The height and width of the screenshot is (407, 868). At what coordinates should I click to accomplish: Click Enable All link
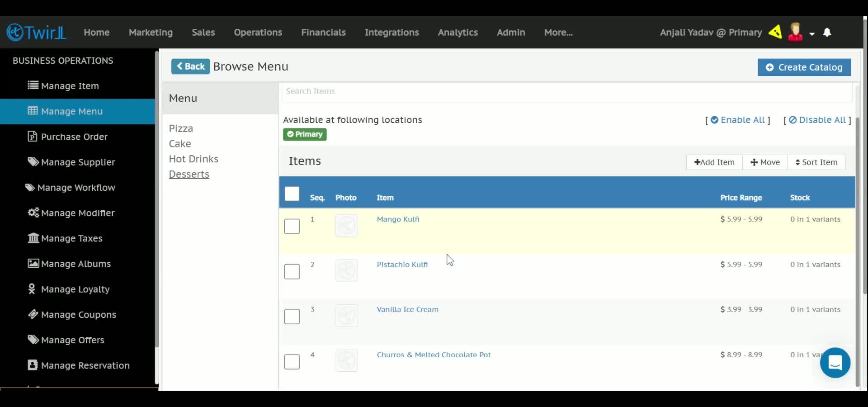pyautogui.click(x=738, y=120)
